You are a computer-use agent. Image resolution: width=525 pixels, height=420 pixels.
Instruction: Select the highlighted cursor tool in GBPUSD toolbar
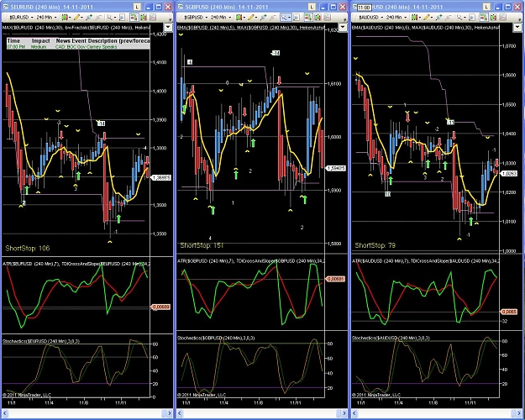click(286, 17)
